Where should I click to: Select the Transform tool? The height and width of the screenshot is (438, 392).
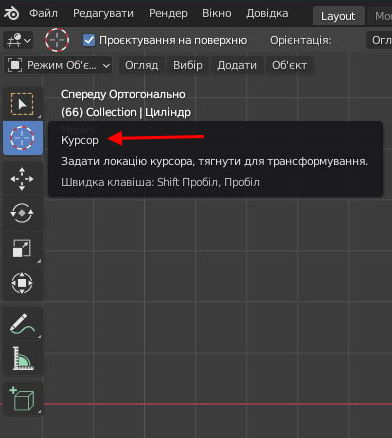(x=22, y=283)
